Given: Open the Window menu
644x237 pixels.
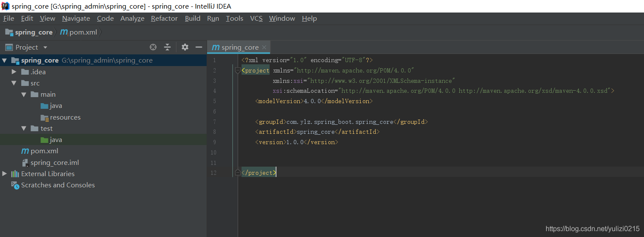Looking at the screenshot, I should tap(282, 18).
